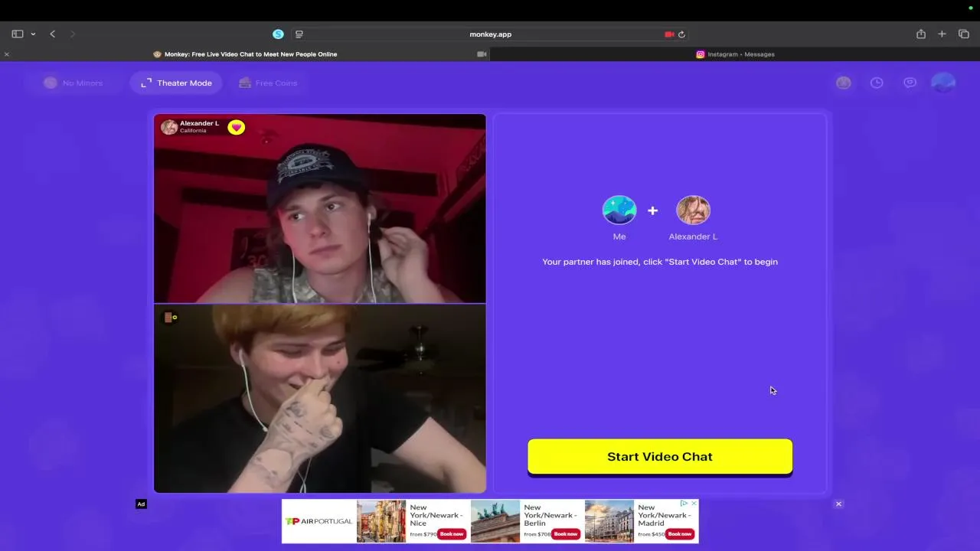980x551 pixels.
Task: Click the green indicator dot in menu bar
Action: (x=971, y=8)
